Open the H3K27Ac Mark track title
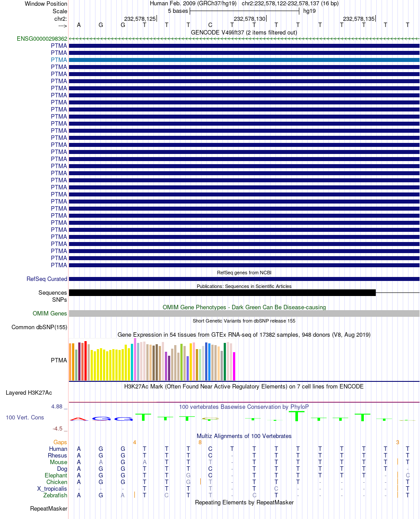 (x=244, y=386)
